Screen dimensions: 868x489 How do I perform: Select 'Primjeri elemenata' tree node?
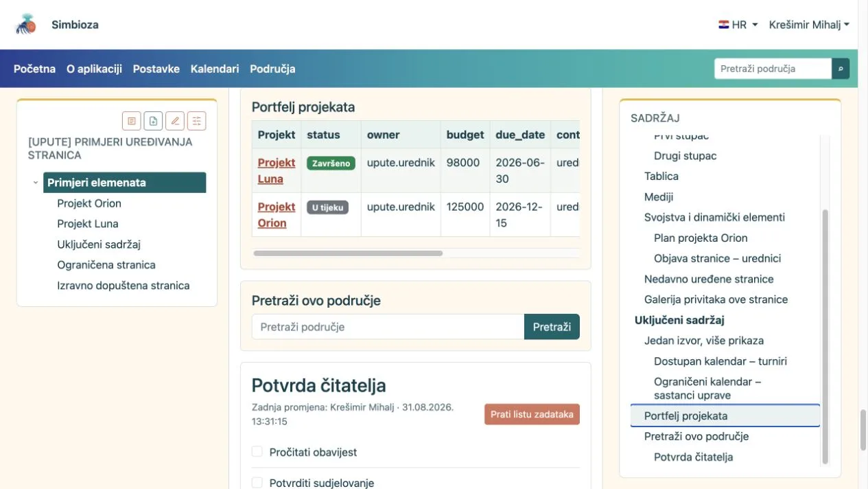pos(124,183)
